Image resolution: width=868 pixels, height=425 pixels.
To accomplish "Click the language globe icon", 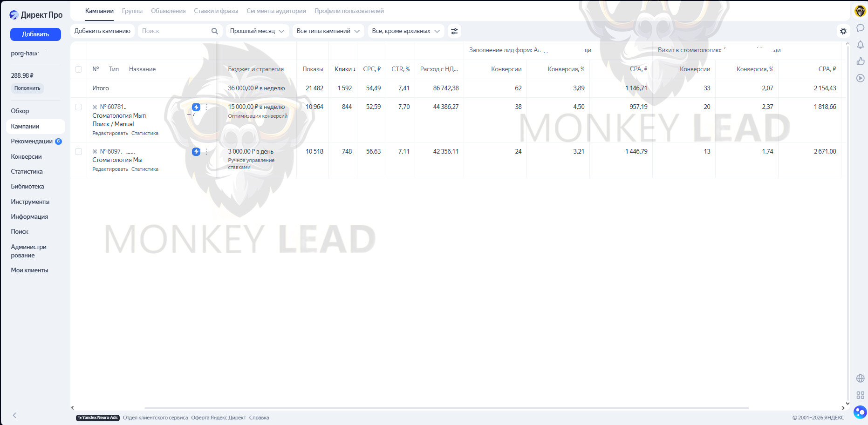I will pos(860,378).
